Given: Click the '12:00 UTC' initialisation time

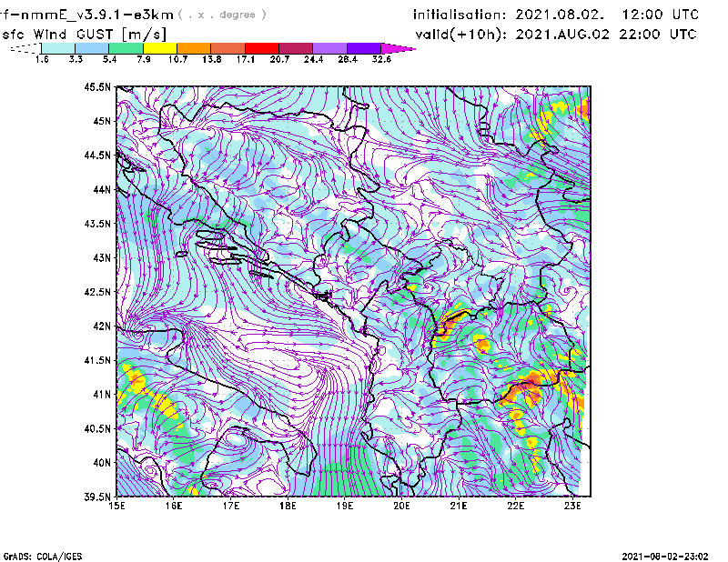Looking at the screenshot, I should [x=660, y=15].
